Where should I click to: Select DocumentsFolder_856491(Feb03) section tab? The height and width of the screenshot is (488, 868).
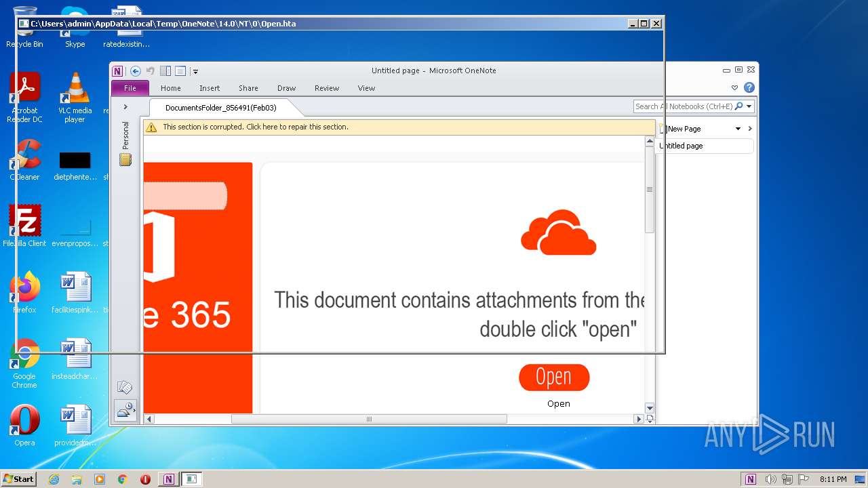(x=221, y=108)
